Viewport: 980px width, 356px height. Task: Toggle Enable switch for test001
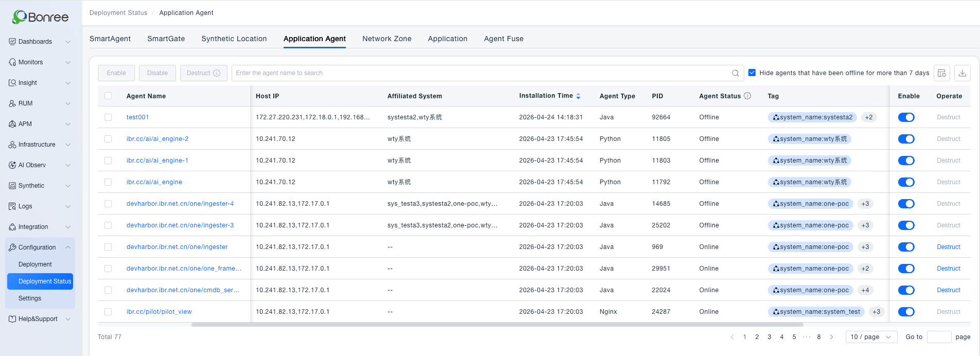tap(906, 117)
